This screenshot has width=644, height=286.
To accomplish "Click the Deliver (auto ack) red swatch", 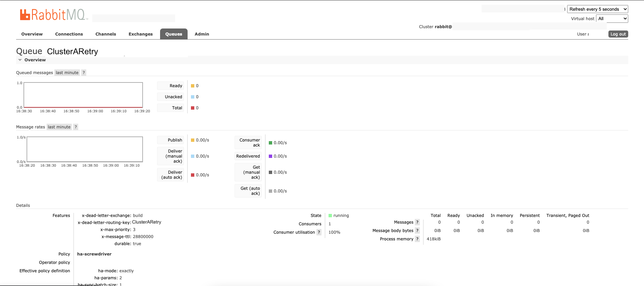I will click(x=193, y=175).
